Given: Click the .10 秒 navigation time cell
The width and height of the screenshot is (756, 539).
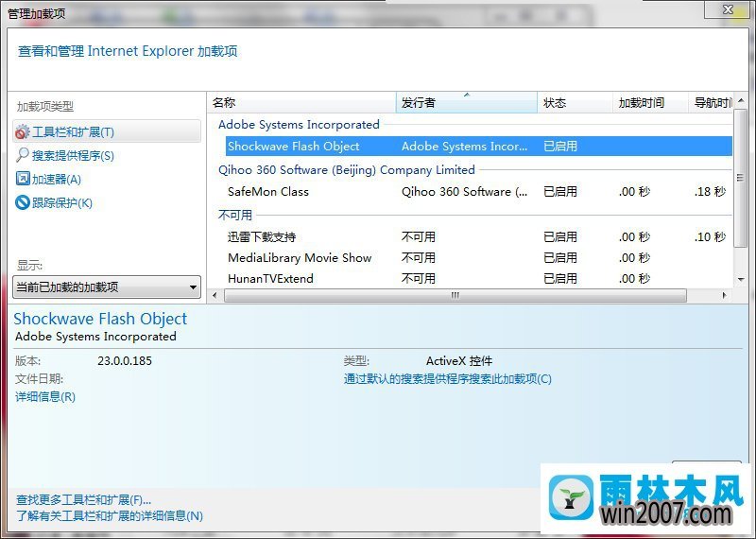Looking at the screenshot, I should (x=711, y=237).
